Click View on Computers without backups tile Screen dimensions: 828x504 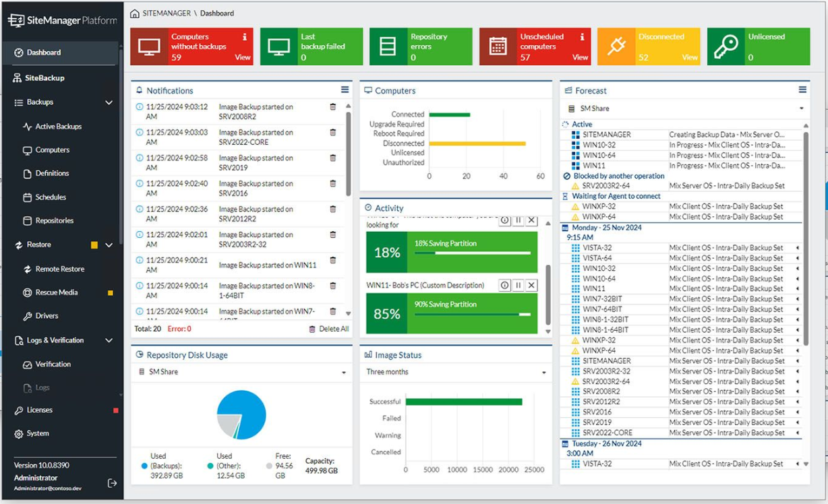(243, 57)
